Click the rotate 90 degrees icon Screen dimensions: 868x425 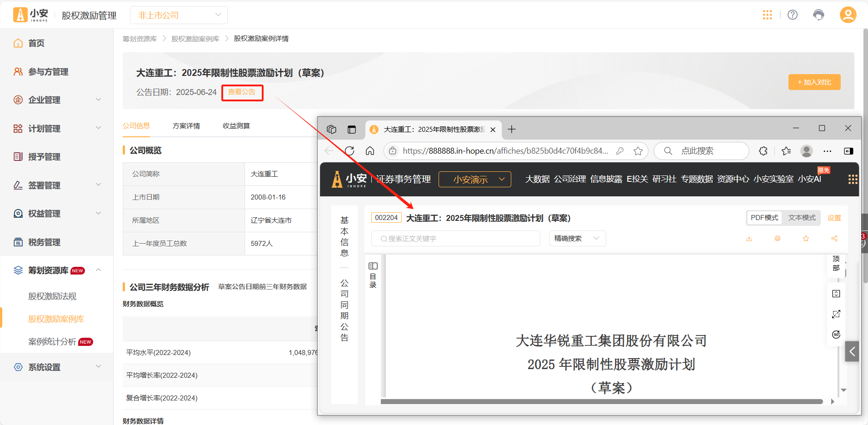click(x=836, y=335)
